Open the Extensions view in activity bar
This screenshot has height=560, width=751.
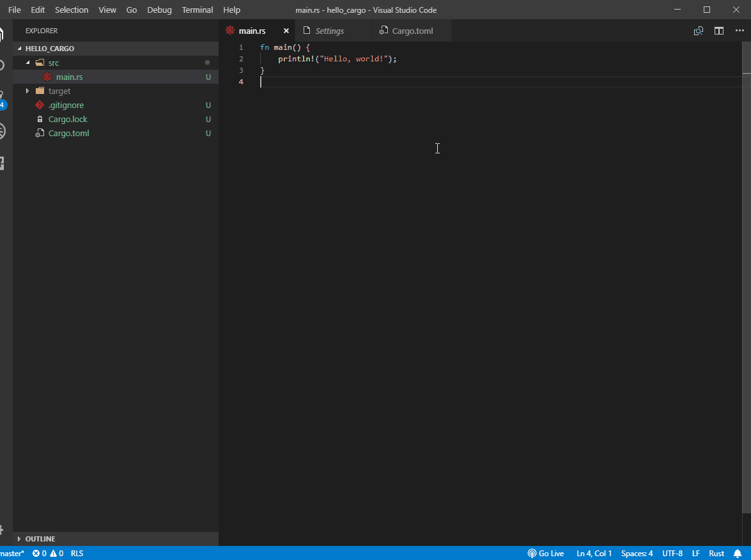click(3, 164)
